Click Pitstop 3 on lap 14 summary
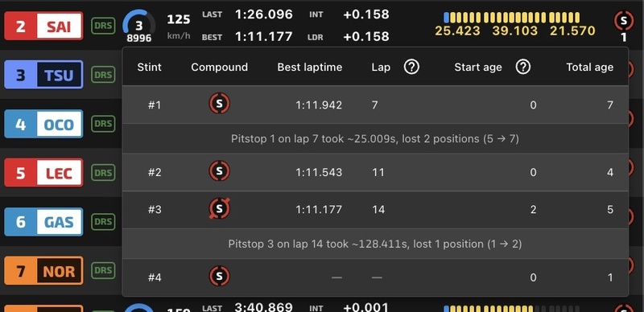Image resolution: width=644 pixels, height=312 pixels. coord(375,244)
